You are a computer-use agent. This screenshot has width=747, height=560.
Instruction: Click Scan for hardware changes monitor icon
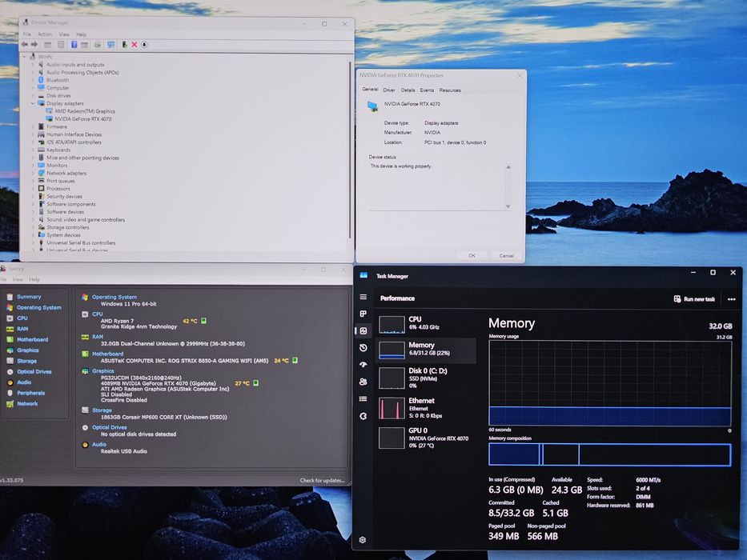coord(111,44)
